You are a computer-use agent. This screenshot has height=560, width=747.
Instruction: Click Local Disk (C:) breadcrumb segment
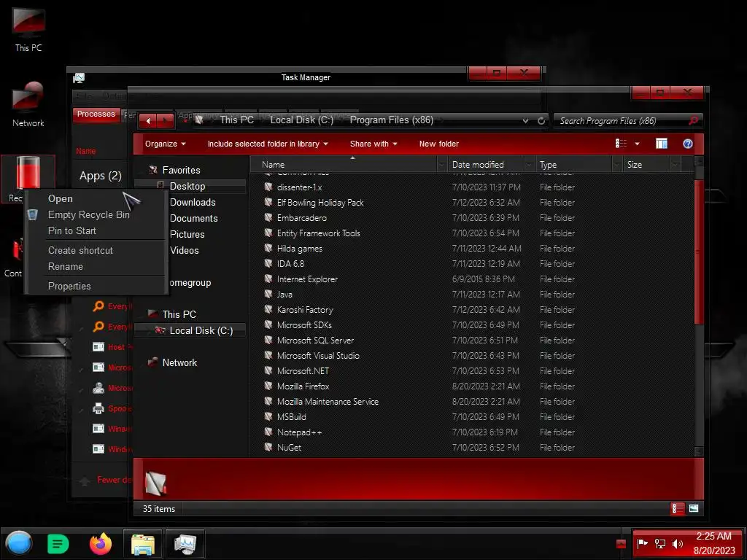pyautogui.click(x=301, y=120)
